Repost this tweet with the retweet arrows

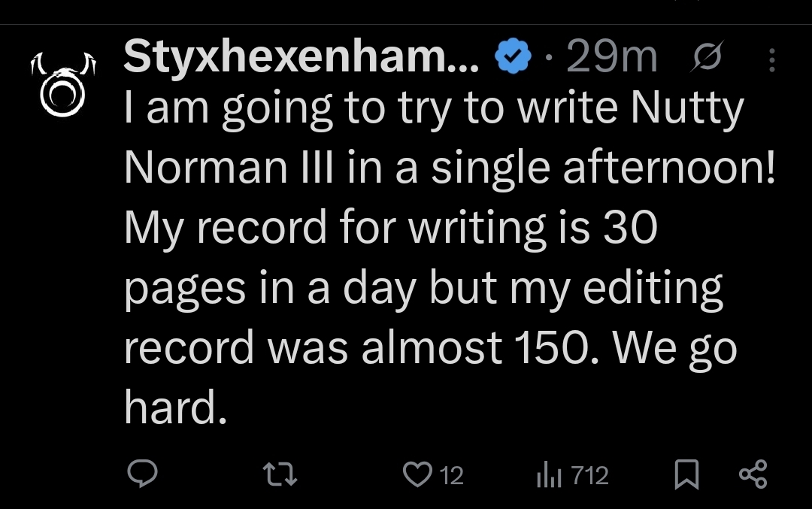tap(280, 474)
